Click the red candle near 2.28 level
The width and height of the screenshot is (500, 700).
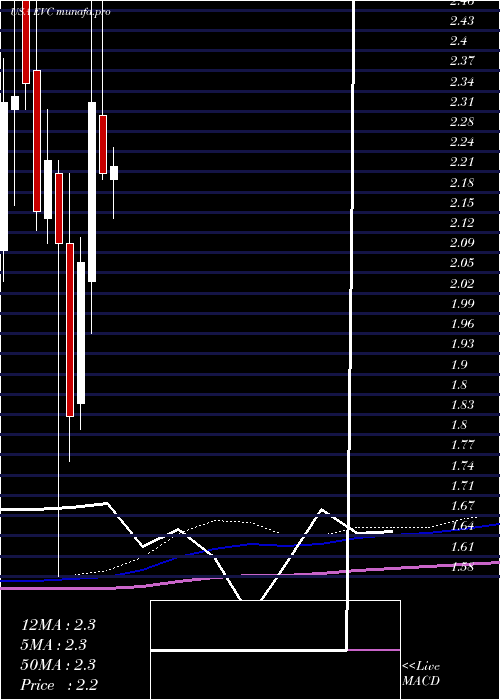point(103,144)
